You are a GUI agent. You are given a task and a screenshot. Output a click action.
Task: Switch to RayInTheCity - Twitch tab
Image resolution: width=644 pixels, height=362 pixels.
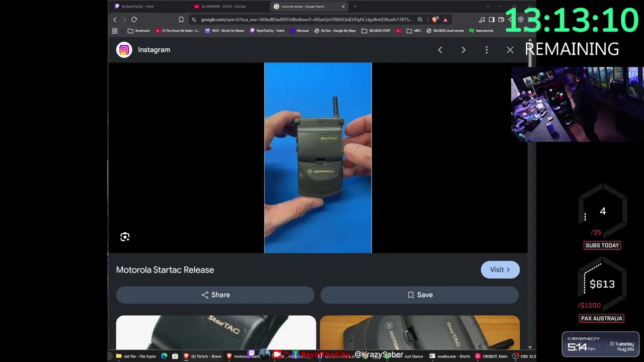(148, 7)
